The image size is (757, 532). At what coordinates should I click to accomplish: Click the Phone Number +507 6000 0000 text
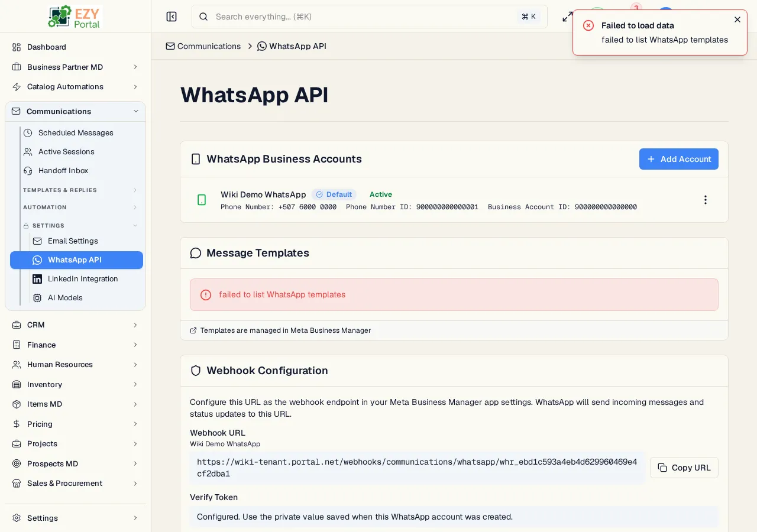pyautogui.click(x=279, y=207)
